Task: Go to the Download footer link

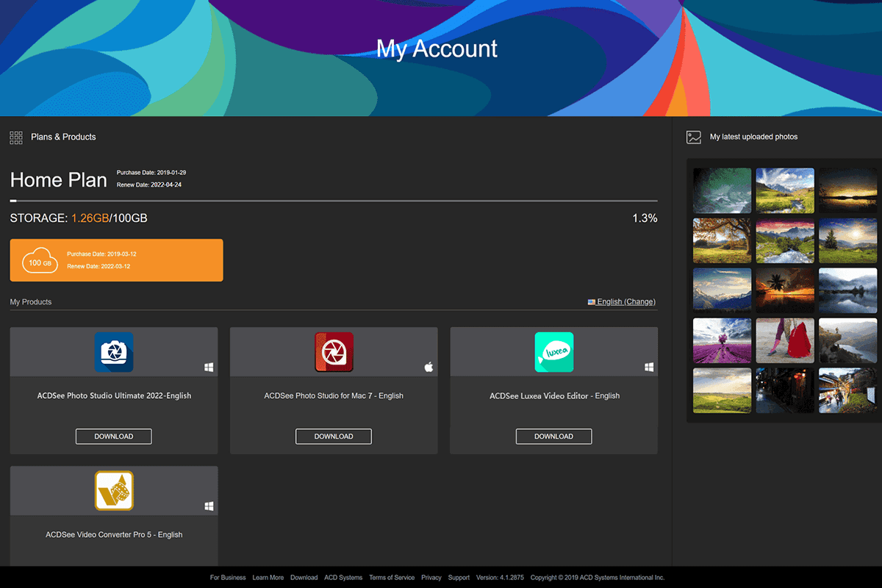Action: (x=304, y=578)
